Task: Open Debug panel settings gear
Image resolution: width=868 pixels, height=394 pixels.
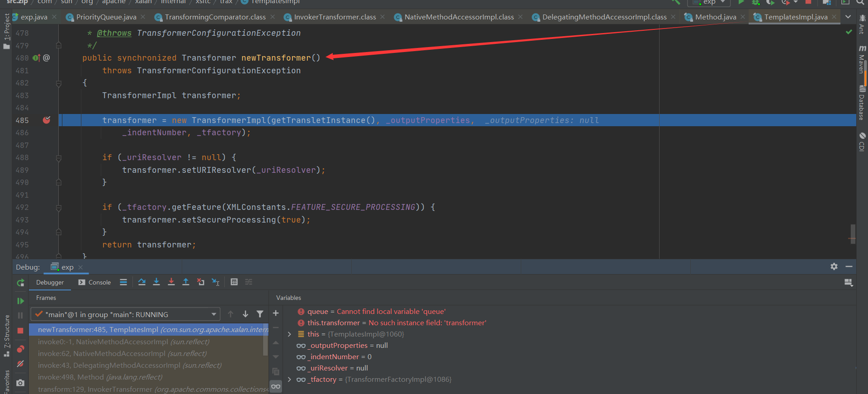Action: [x=834, y=267]
